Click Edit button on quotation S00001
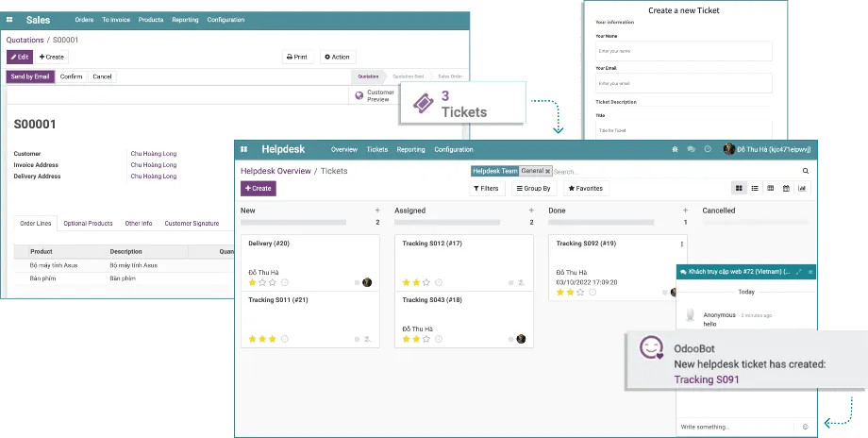Image resolution: width=868 pixels, height=438 pixels. [20, 57]
